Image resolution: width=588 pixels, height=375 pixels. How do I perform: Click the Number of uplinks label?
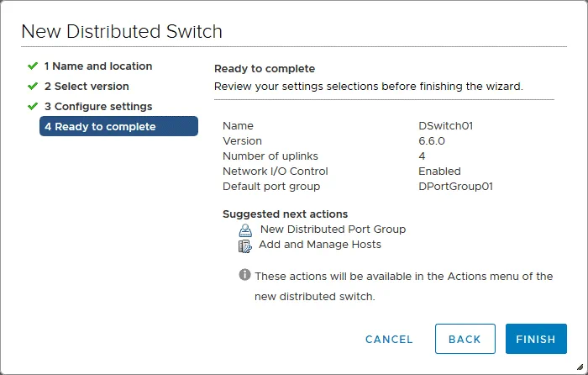(x=270, y=156)
